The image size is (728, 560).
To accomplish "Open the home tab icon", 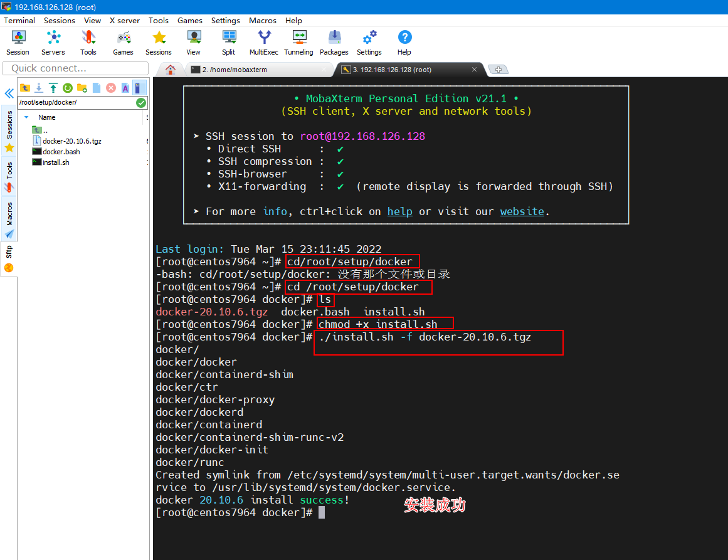I will click(x=171, y=70).
